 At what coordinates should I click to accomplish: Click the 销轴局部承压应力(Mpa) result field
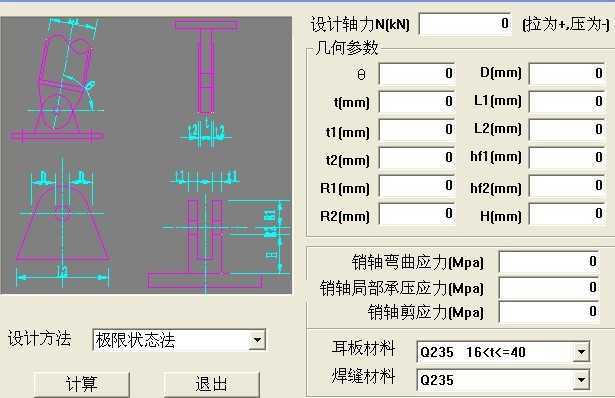point(549,288)
